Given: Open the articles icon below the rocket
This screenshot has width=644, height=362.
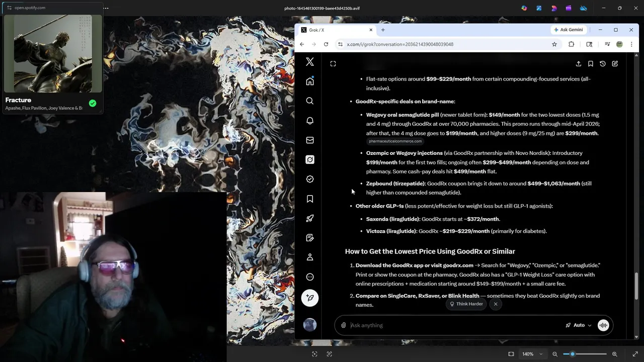Looking at the screenshot, I should pos(310,238).
